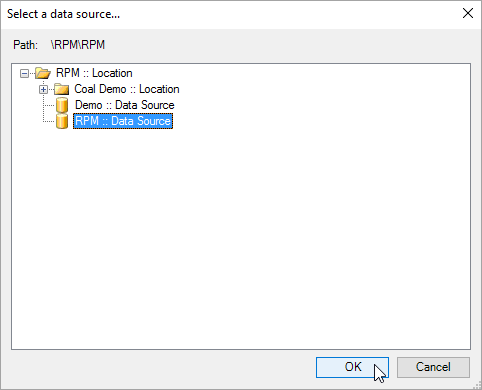Click the Path: label
Viewport: 482px width, 390px height.
pyautogui.click(x=25, y=45)
